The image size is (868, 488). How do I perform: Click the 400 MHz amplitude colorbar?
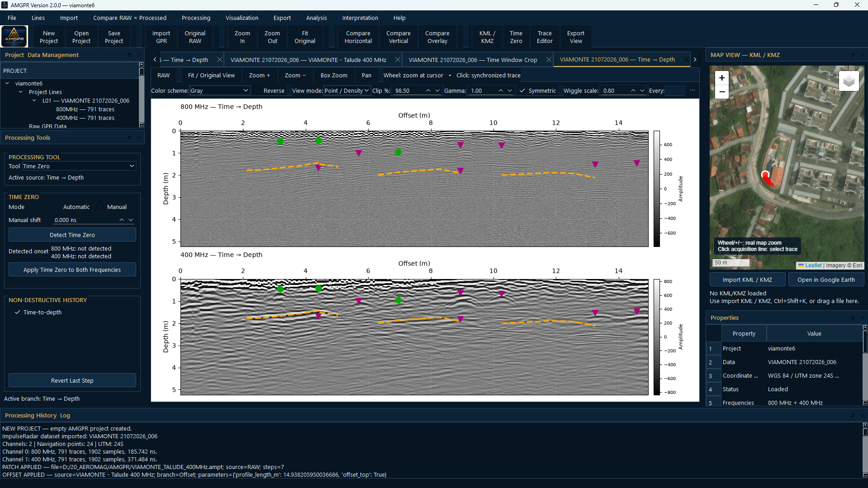[x=656, y=337]
